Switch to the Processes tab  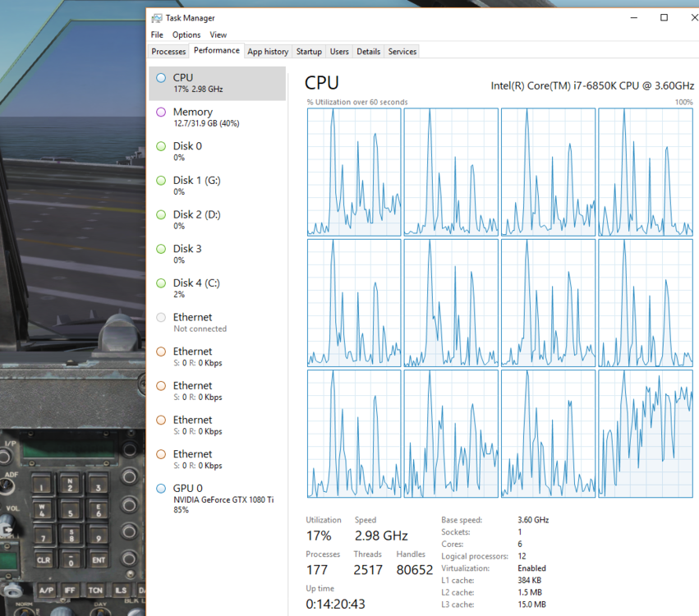pos(168,52)
